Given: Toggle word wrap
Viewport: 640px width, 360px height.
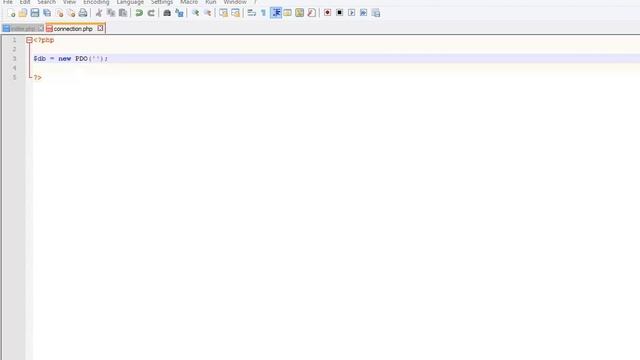Looking at the screenshot, I should (x=251, y=13).
